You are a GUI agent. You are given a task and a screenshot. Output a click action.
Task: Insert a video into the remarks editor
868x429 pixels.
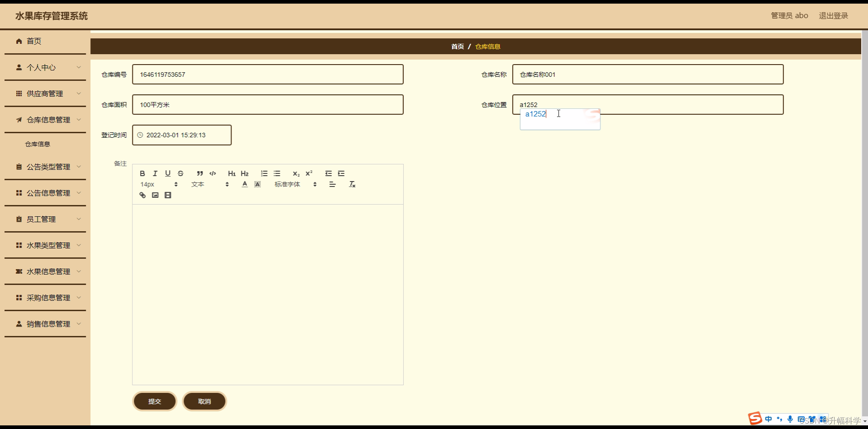168,195
